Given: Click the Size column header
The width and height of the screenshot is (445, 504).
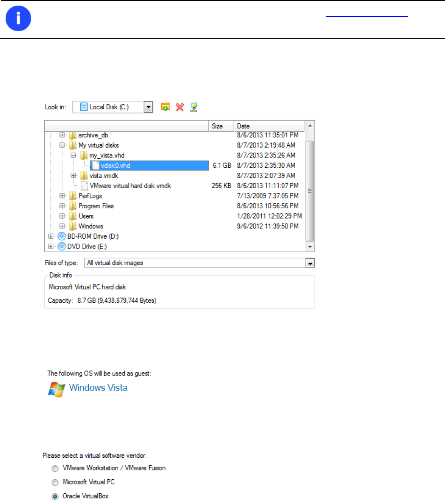Looking at the screenshot, I should tap(222, 126).
